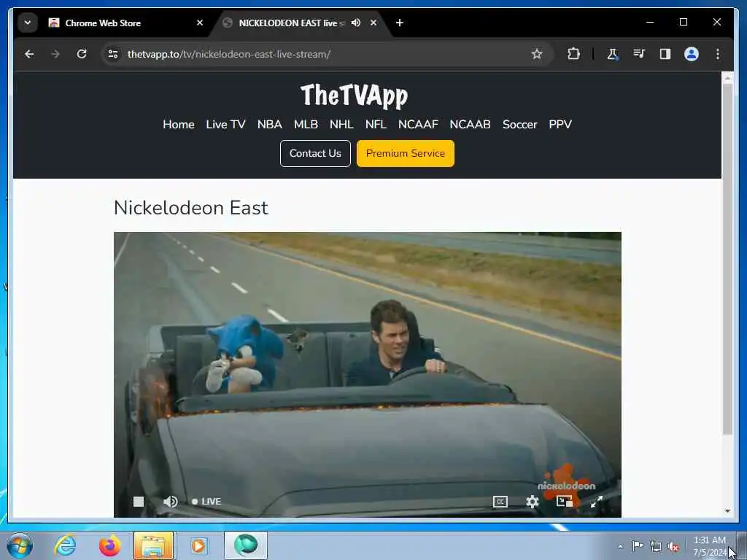The width and height of the screenshot is (747, 560).
Task: Open site information icon in address bar
Action: click(113, 54)
